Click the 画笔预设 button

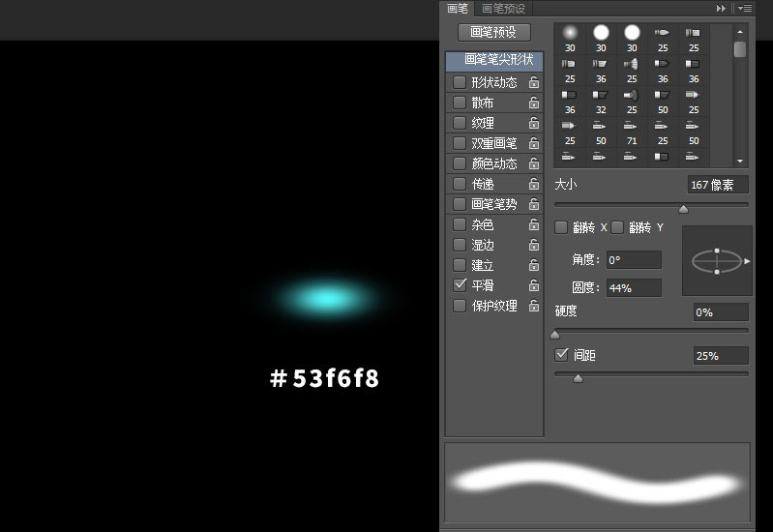click(x=493, y=33)
